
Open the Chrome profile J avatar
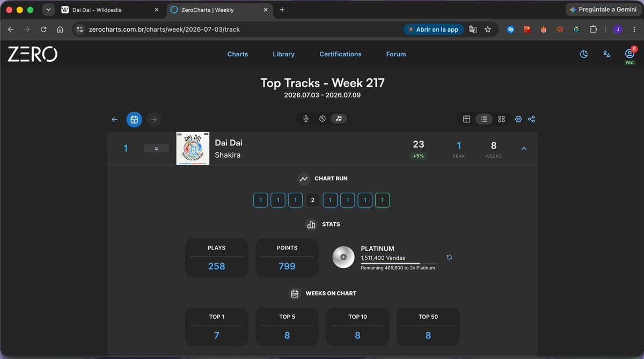pos(618,30)
